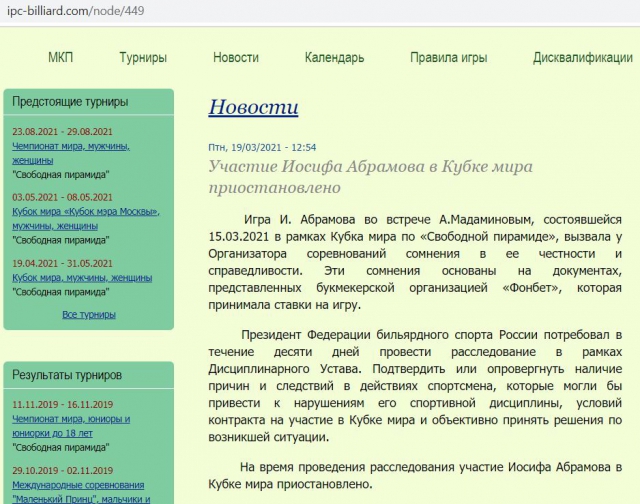Click the Предстоящие турниры panel header

pos(70,102)
